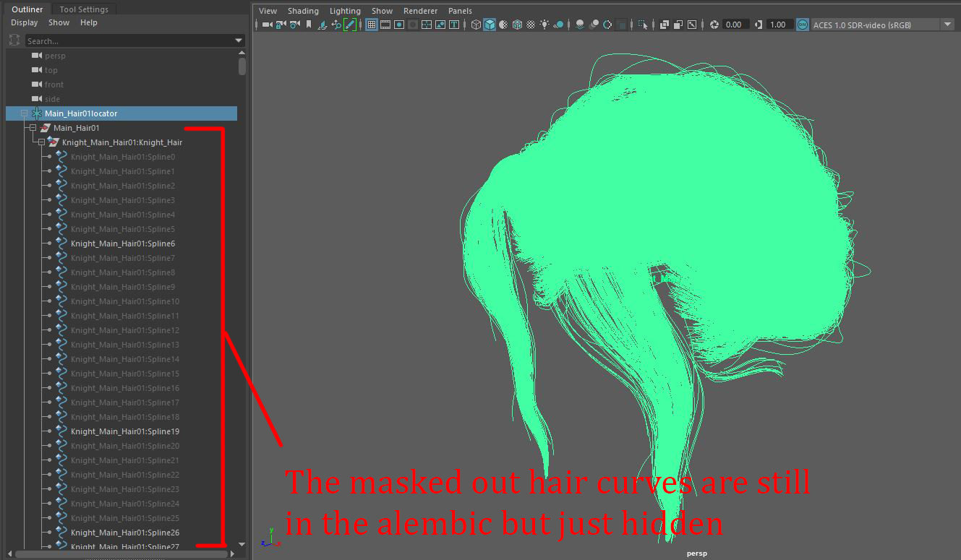Open Camera Attributes from the toolbar icon

coord(294,25)
